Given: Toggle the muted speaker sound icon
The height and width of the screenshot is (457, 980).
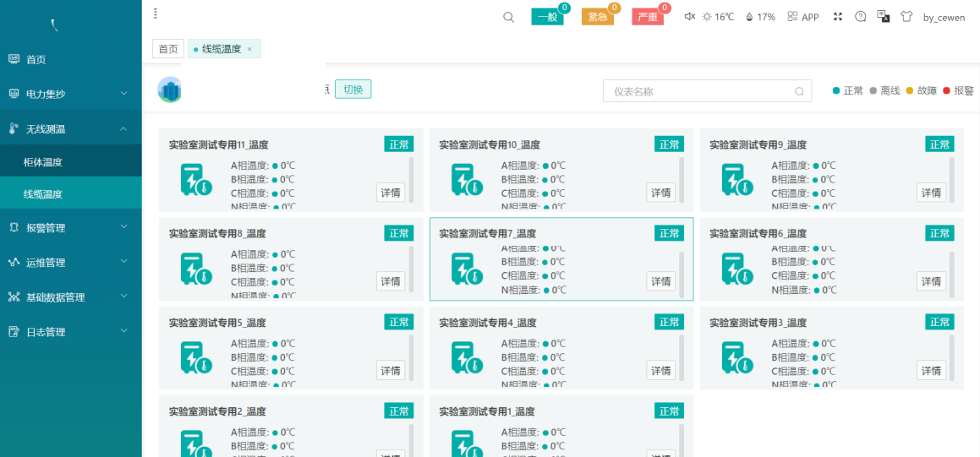Looking at the screenshot, I should 689,17.
